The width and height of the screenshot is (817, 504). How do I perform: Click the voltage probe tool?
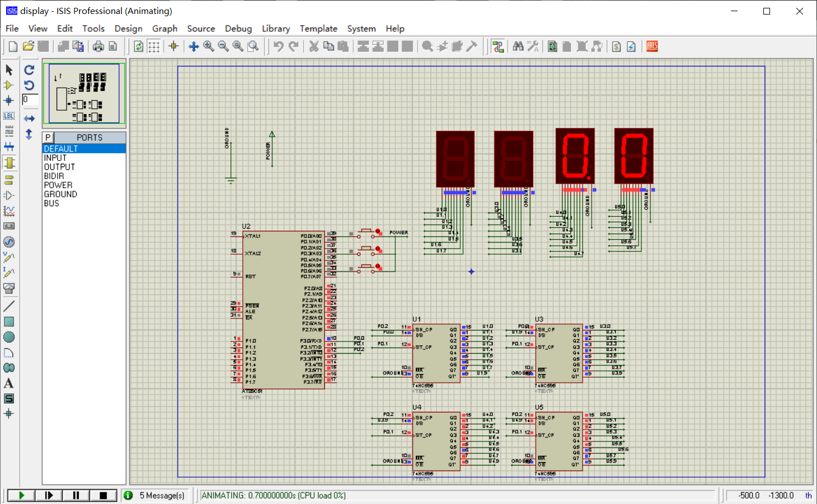coord(9,258)
